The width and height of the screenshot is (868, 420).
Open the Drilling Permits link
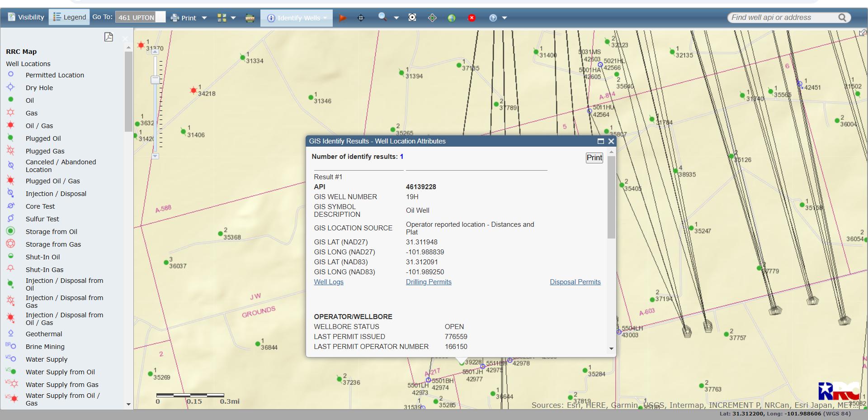pos(429,282)
